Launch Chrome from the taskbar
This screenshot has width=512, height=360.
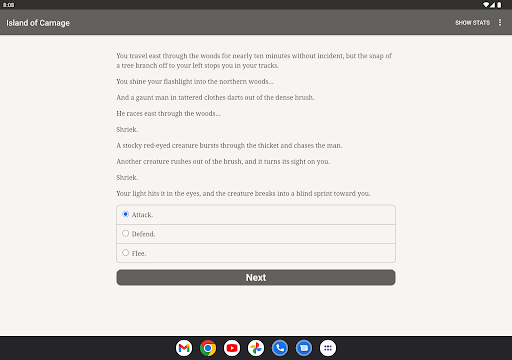208,348
